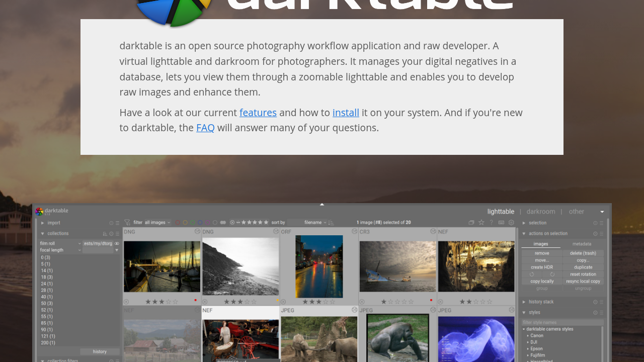
Task: Click the fifth star in the rating filter
Action: [266, 222]
